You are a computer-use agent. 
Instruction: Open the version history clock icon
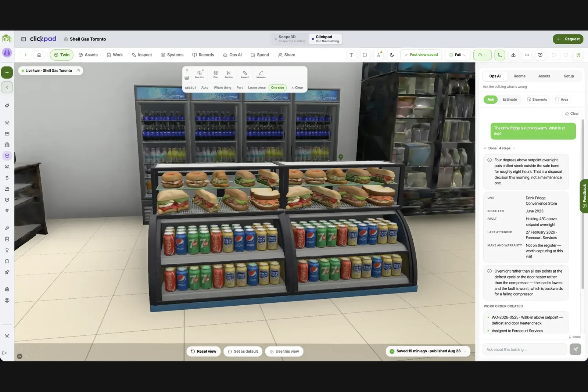[x=540, y=55]
